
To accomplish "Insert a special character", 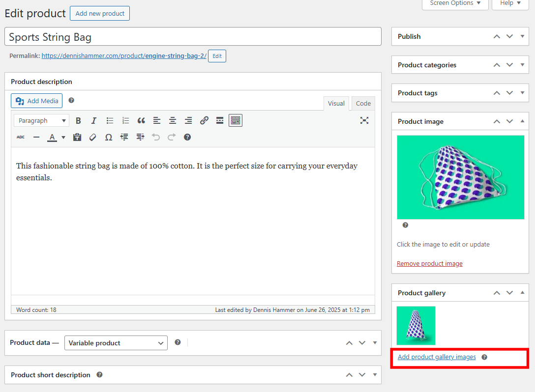I will [108, 137].
